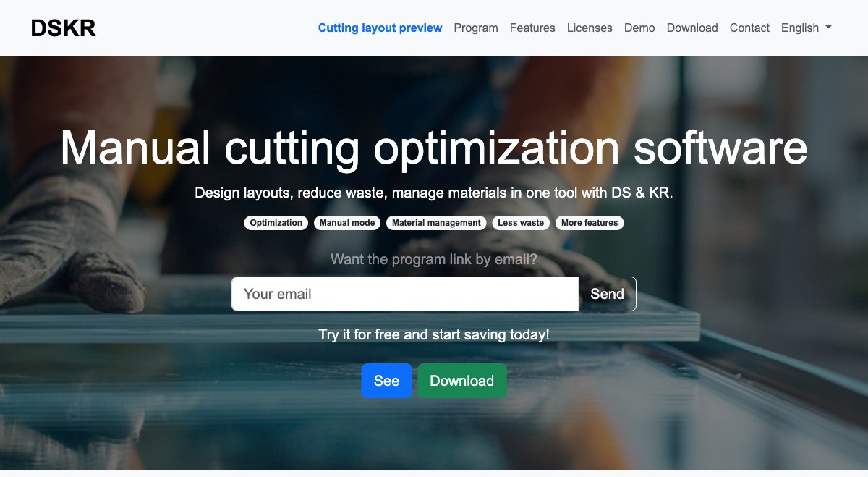The height and width of the screenshot is (477, 868).
Task: Click the Less waste badge
Action: pos(521,223)
